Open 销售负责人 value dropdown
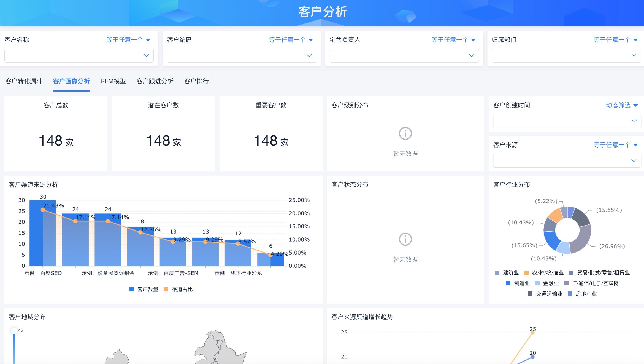The height and width of the screenshot is (364, 644). tap(404, 56)
